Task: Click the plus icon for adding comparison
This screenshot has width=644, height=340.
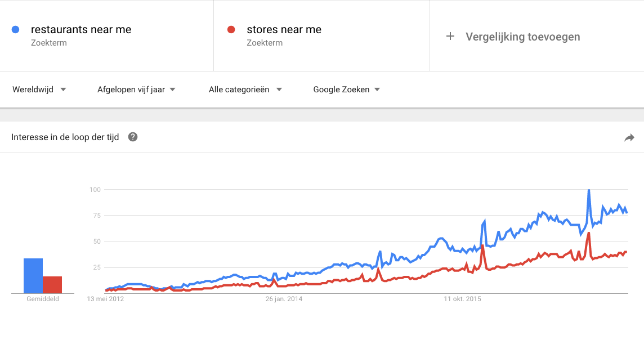Action: click(450, 37)
